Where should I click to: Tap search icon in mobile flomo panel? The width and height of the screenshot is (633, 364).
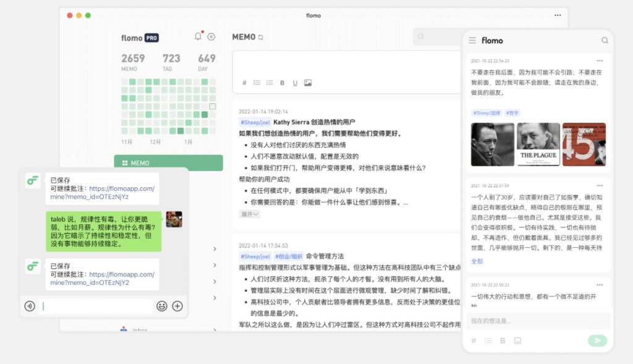605,40
